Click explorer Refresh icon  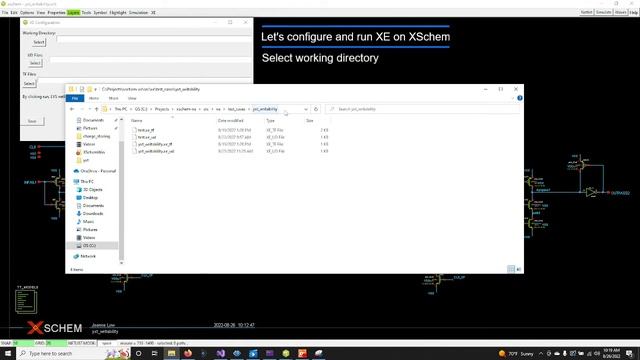316,109
